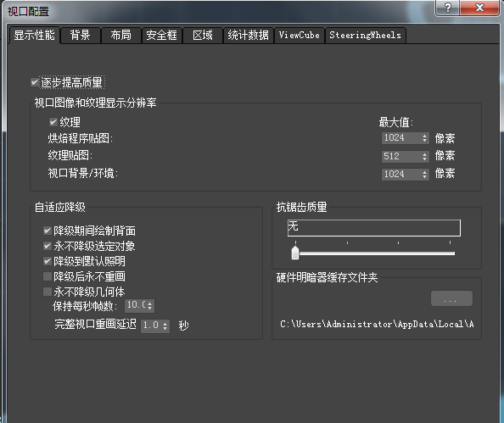The image size is (504, 423).
Task: Click the 视口背景/环境 spinner arrows
Action: click(424, 174)
